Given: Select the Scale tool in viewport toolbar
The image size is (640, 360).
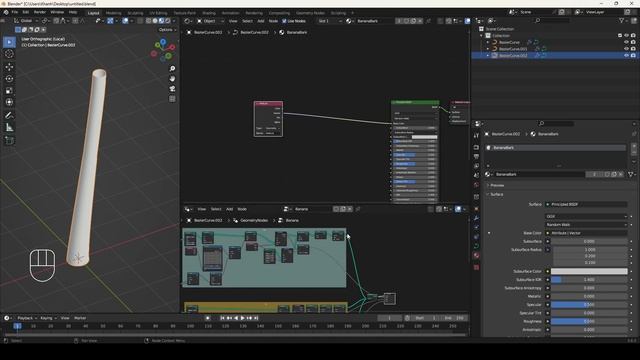Looking at the screenshot, I should tap(9, 91).
